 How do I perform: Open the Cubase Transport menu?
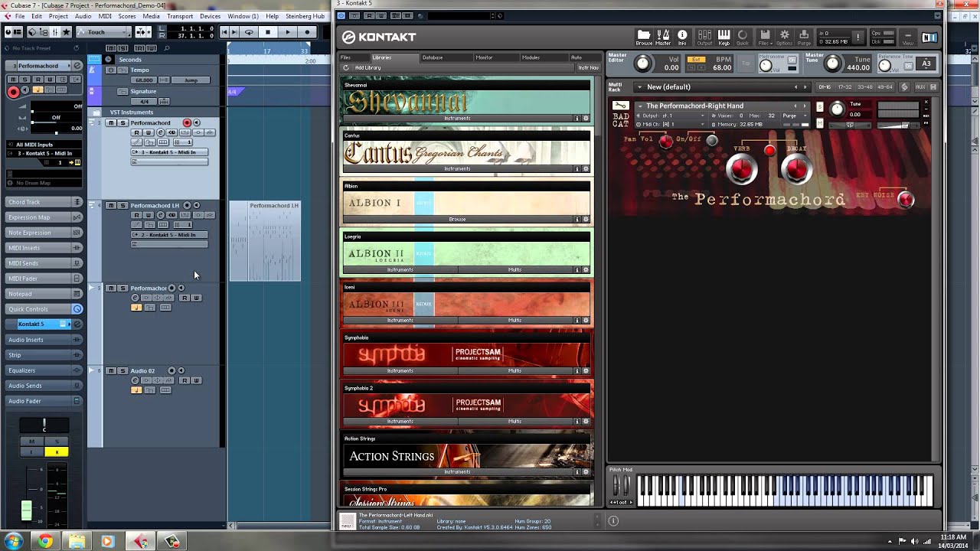[x=180, y=16]
